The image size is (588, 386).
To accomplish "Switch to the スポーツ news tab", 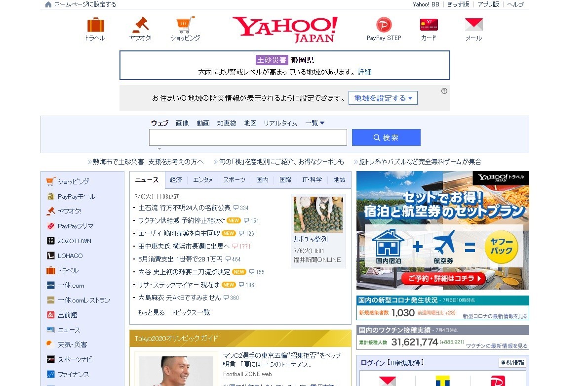I will click(x=235, y=180).
